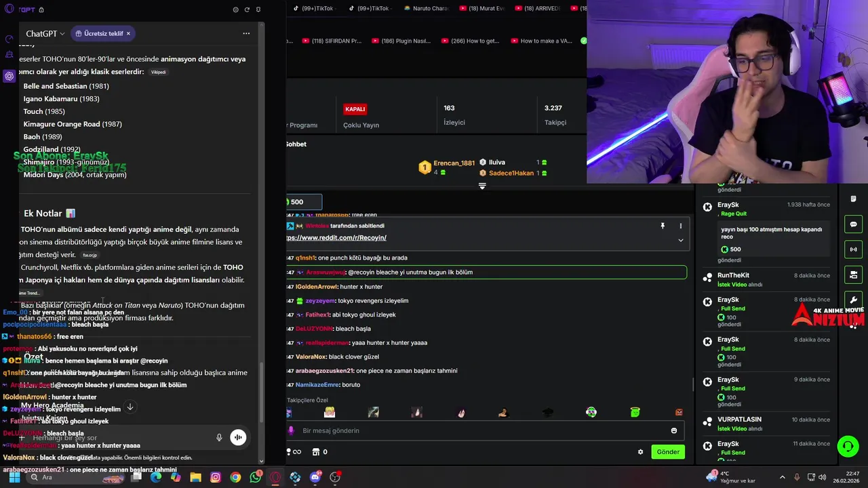Switch to the (18) Murat browser tab
This screenshot has height=488, width=868.
point(482,9)
